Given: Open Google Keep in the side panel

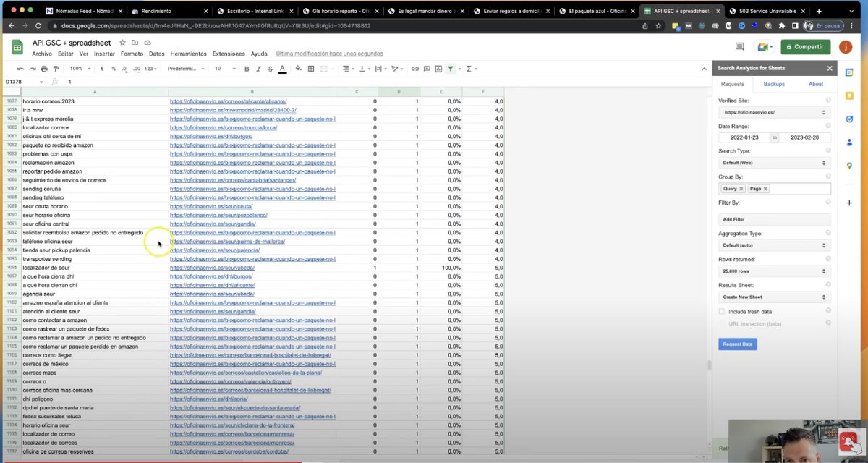Looking at the screenshot, I should (x=849, y=96).
